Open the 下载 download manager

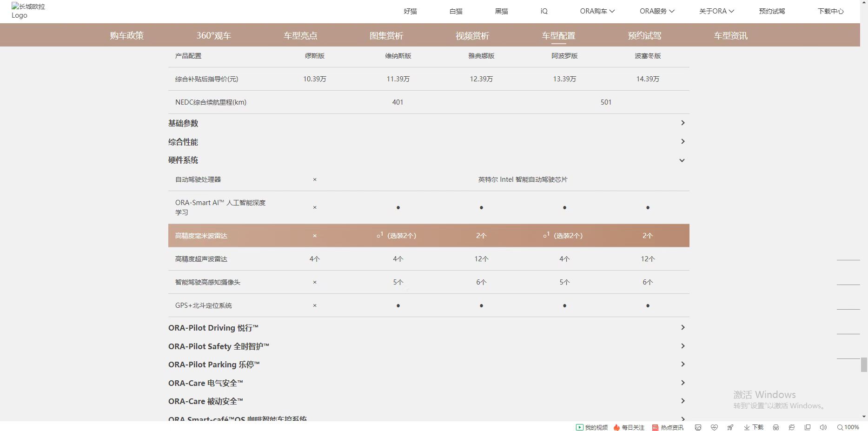tap(754, 427)
